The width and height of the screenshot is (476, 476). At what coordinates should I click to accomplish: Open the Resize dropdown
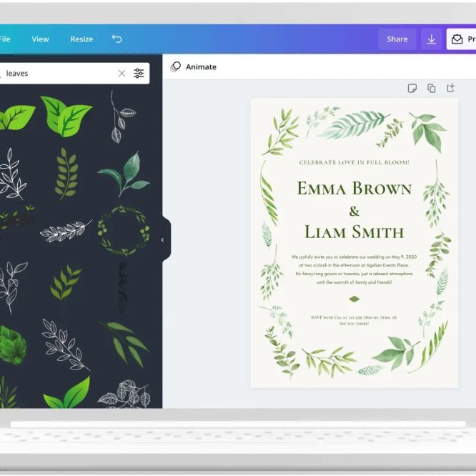(81, 39)
